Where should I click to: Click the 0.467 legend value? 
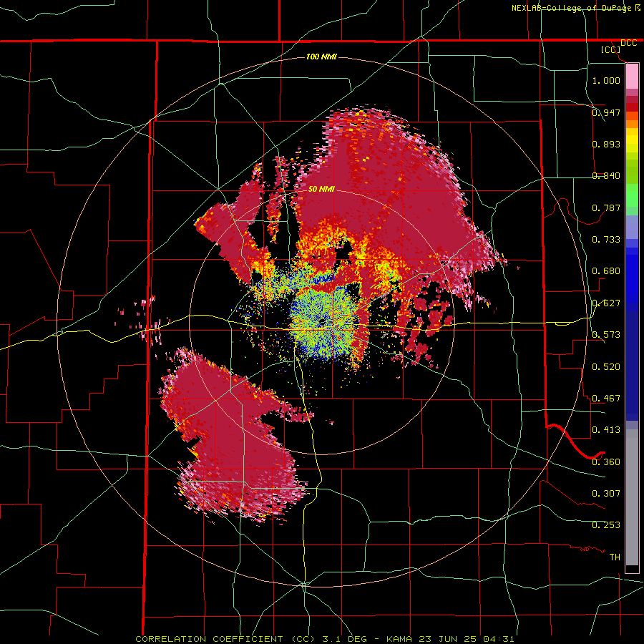pos(606,399)
